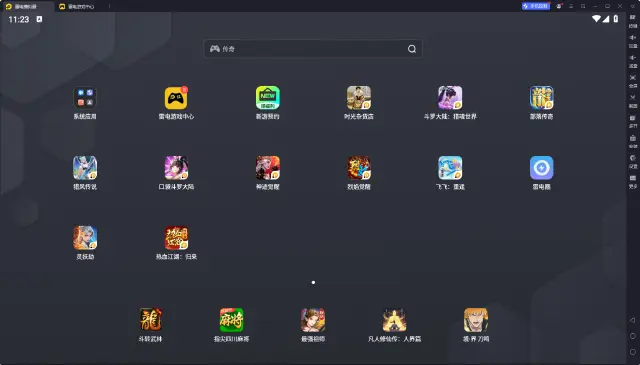Click the Android recent apps button
640x365 pixels.
click(633, 352)
